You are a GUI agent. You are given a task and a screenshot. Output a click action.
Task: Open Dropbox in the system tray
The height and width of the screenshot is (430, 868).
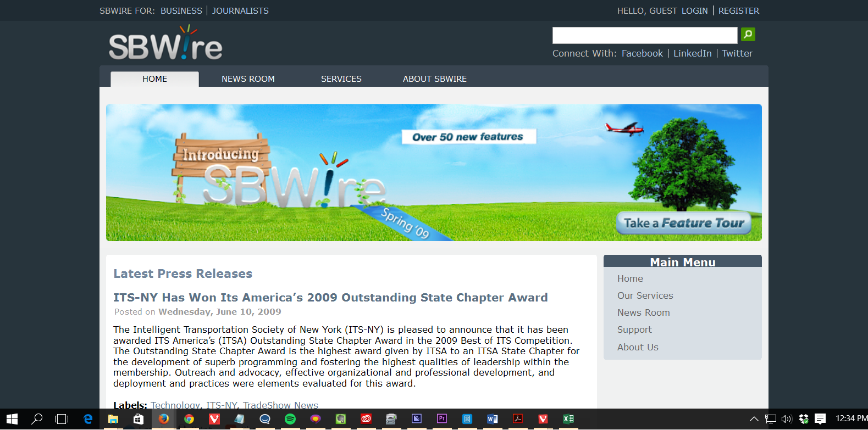(x=804, y=419)
